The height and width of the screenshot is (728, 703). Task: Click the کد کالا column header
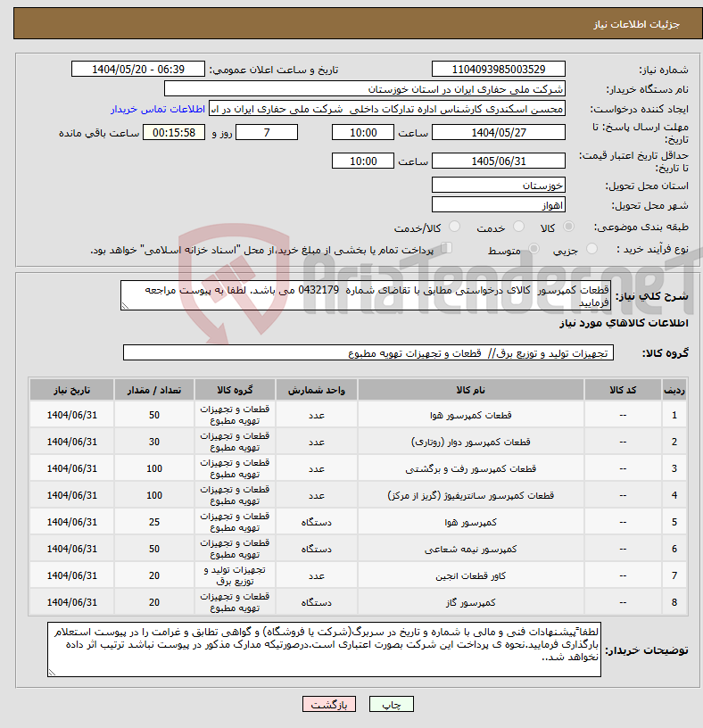(623, 390)
